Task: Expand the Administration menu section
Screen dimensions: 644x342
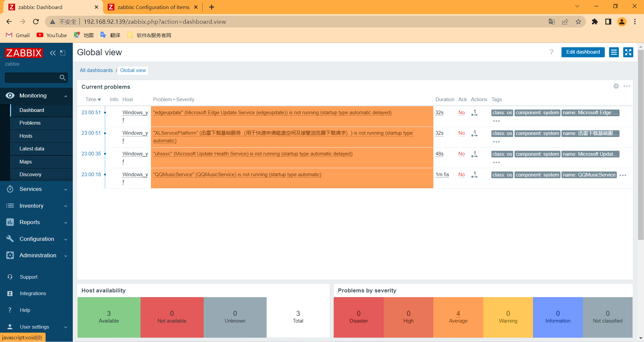Action: (x=36, y=256)
